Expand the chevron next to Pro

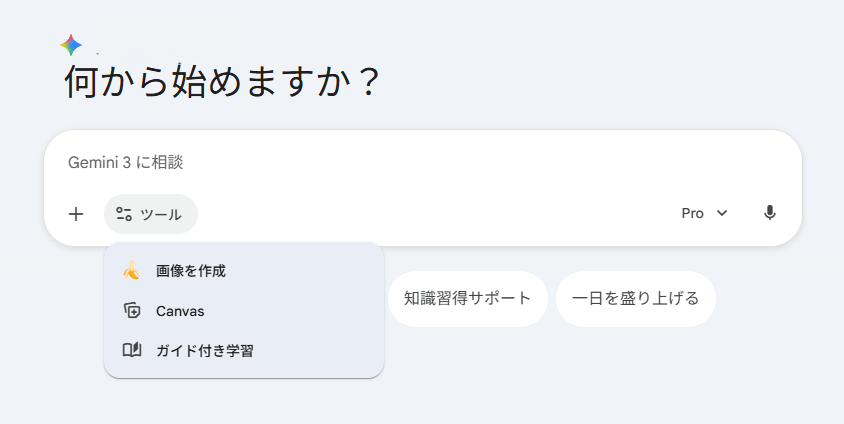pos(722,213)
